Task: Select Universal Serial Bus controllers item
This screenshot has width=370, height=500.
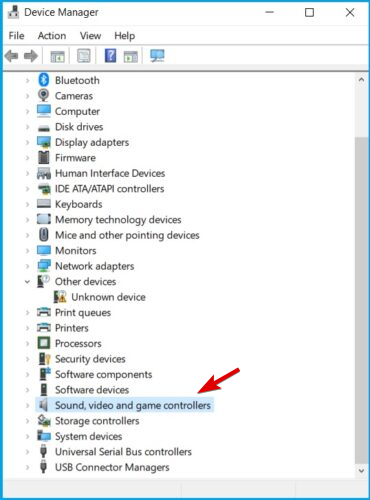Action: click(123, 452)
